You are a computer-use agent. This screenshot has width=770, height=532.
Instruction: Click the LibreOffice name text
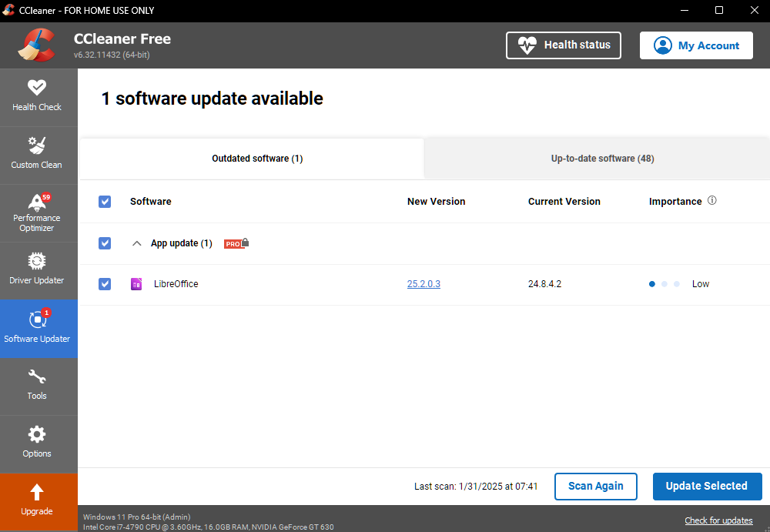176,284
